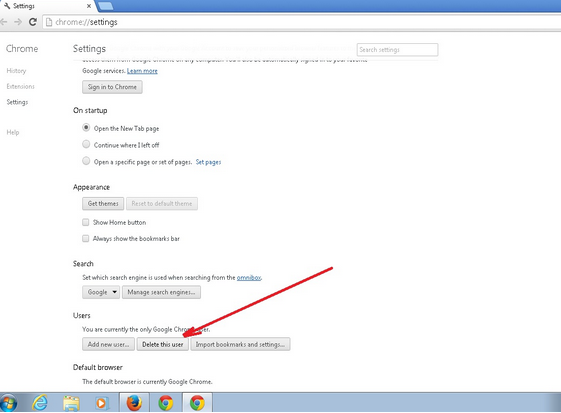Switch to Firefox in taskbar
Screen dimensions: 561x413
(x=134, y=403)
